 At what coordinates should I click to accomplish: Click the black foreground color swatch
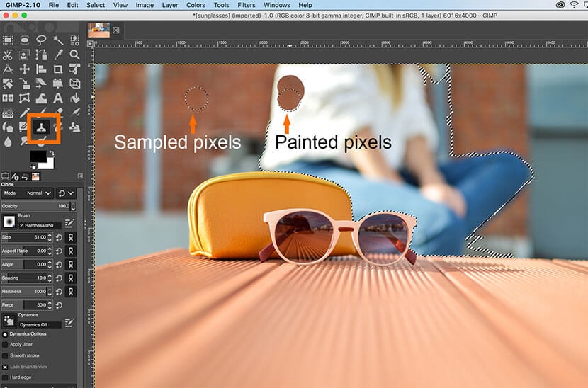tap(37, 155)
